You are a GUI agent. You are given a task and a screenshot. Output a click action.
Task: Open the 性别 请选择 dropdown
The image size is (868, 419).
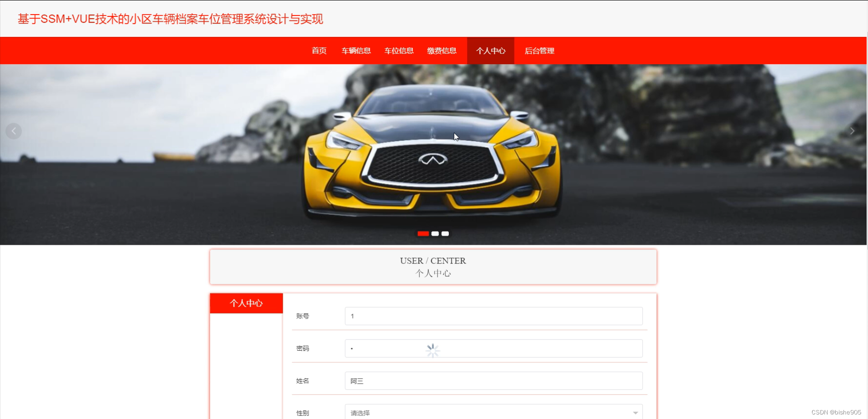point(494,412)
